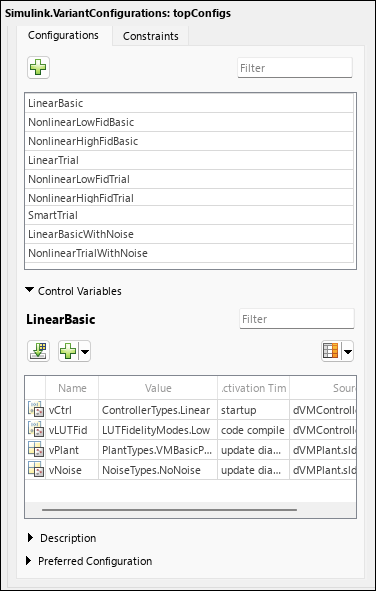
Task: Expand the Description section
Action: coord(31,538)
